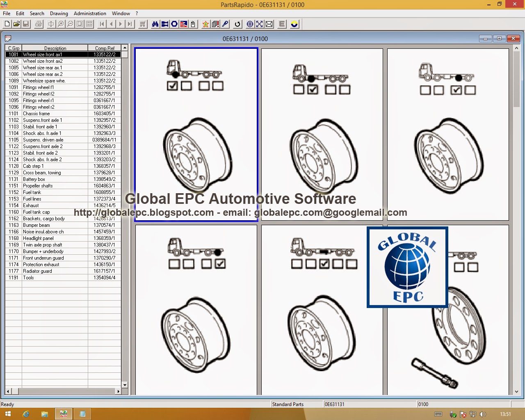Sort by the Description column header
525x420 pixels.
coord(55,48)
